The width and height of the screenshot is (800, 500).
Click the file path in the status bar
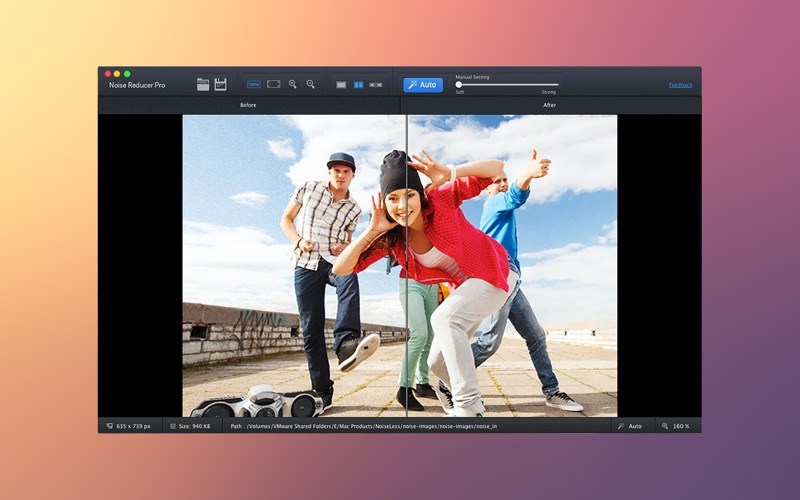pos(365,426)
